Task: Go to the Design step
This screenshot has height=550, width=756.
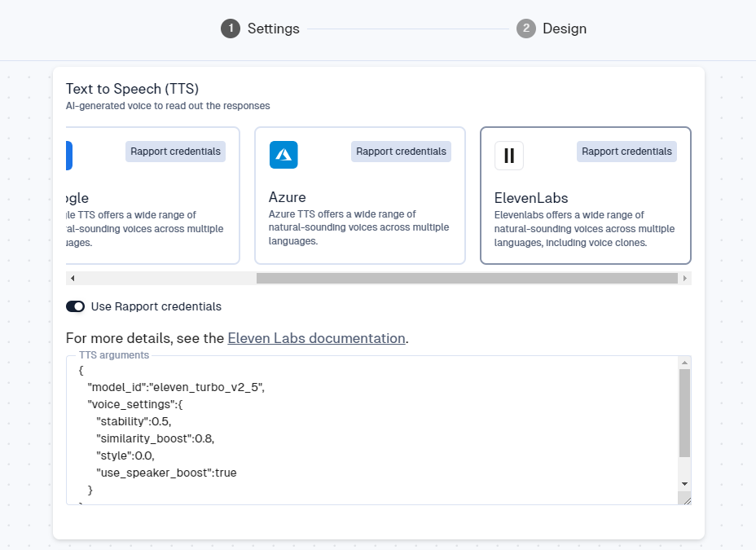Action: [x=552, y=29]
